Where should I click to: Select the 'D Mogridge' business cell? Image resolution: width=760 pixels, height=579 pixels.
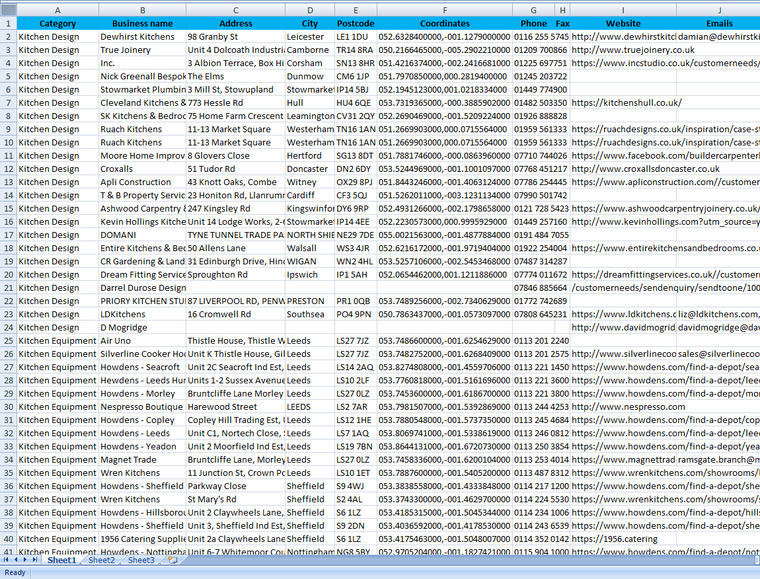coord(142,328)
